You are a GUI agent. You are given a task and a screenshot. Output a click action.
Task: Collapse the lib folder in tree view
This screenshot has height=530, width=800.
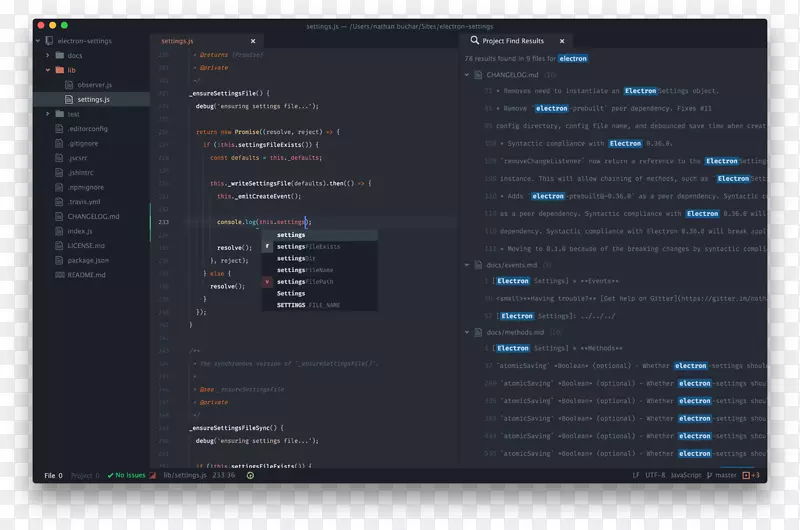46,71
